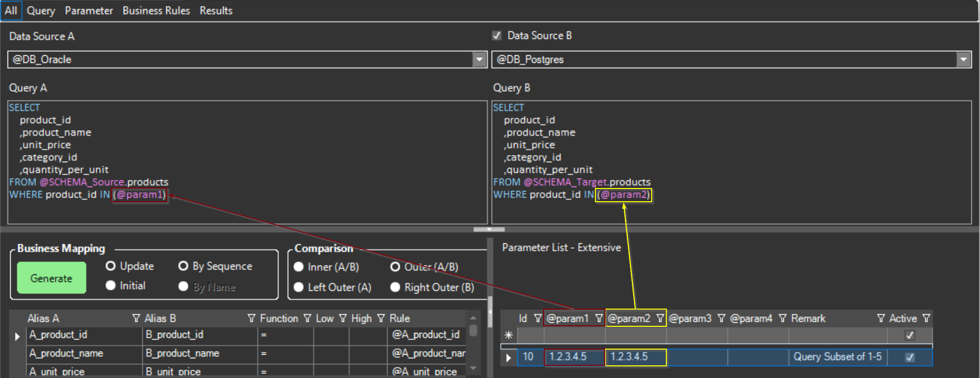Image resolution: width=980 pixels, height=378 pixels.
Task: Open the @param4 column filter
Action: pos(783,318)
